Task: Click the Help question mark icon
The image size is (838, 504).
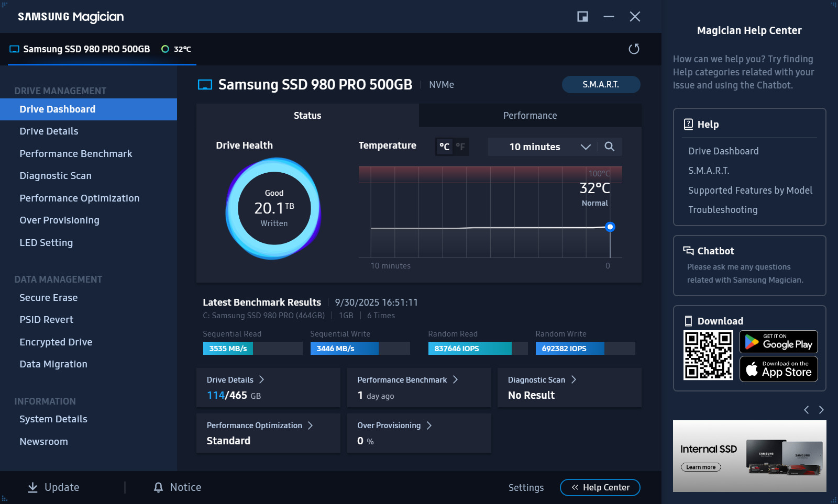Action: click(688, 124)
